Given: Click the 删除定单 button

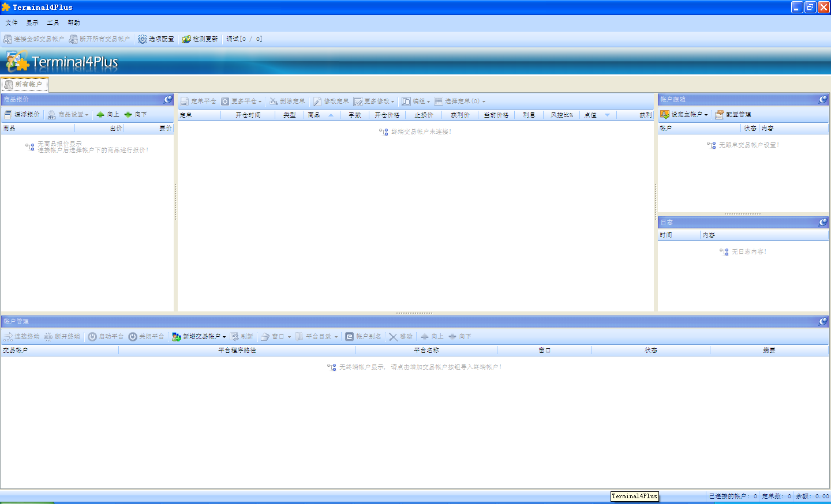Looking at the screenshot, I should click(x=287, y=101).
